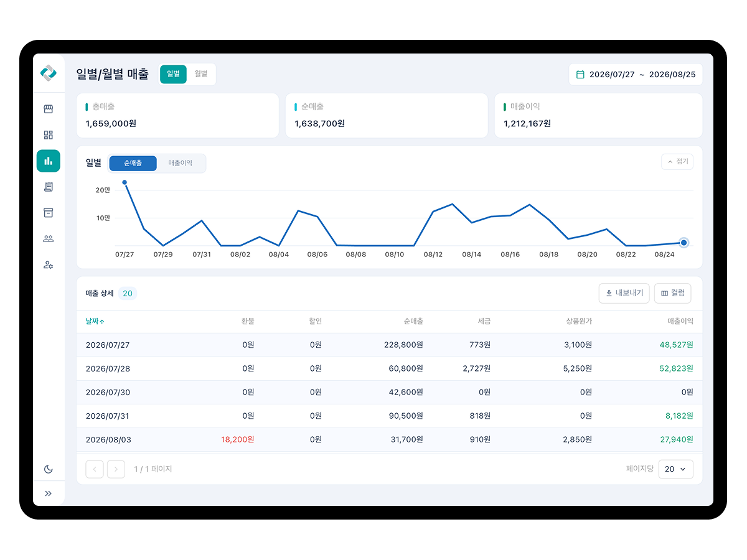
Task: Click the 2026/08/03 date cell
Action: (x=108, y=439)
